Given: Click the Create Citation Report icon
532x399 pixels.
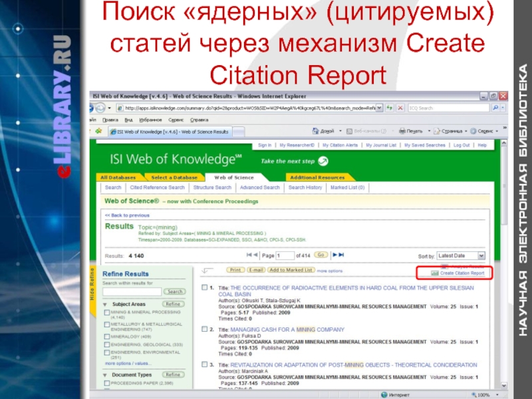Looking at the screenshot, I should click(435, 273).
